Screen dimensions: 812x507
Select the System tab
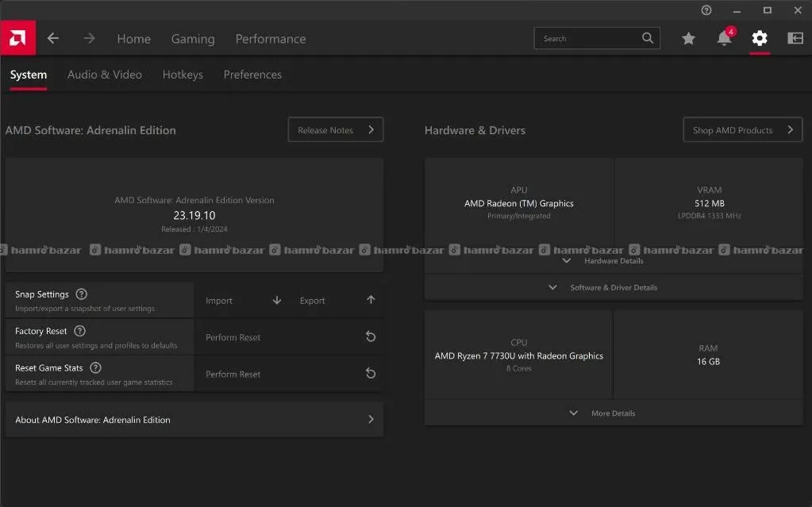pos(29,75)
